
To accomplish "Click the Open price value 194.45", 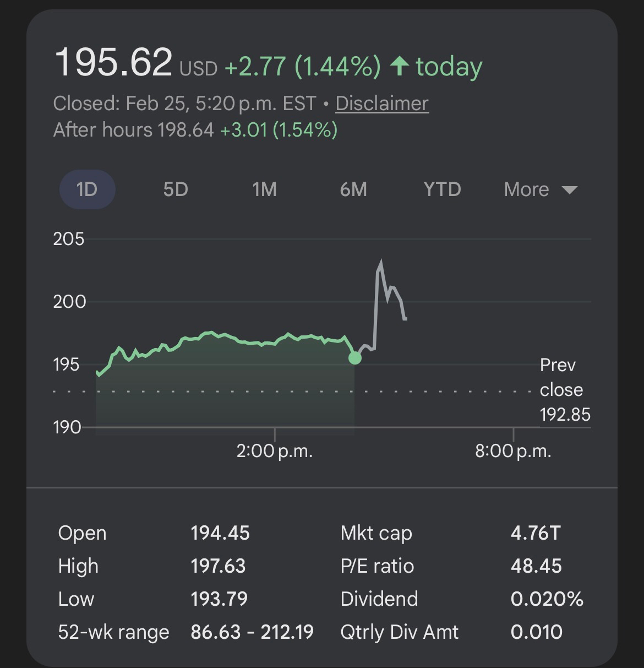I will [x=220, y=533].
